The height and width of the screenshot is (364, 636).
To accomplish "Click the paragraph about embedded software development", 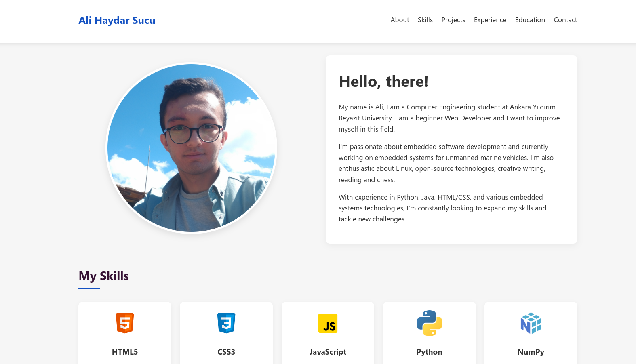I will [x=451, y=163].
